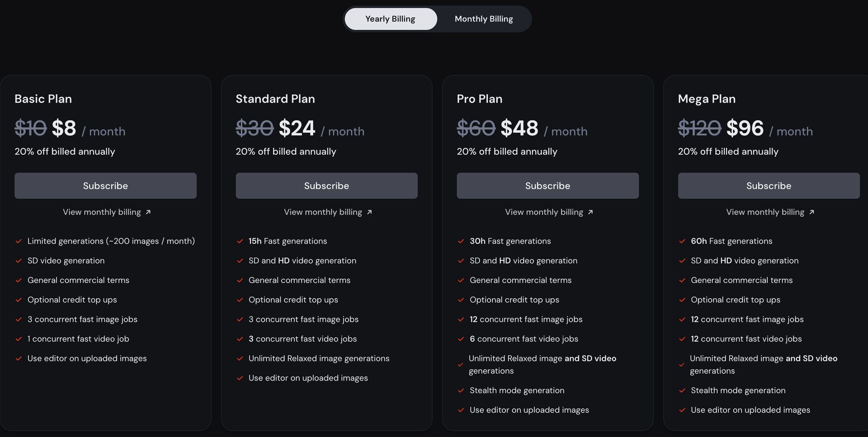Click the $8 discounted Basic Plan price

pos(64,128)
